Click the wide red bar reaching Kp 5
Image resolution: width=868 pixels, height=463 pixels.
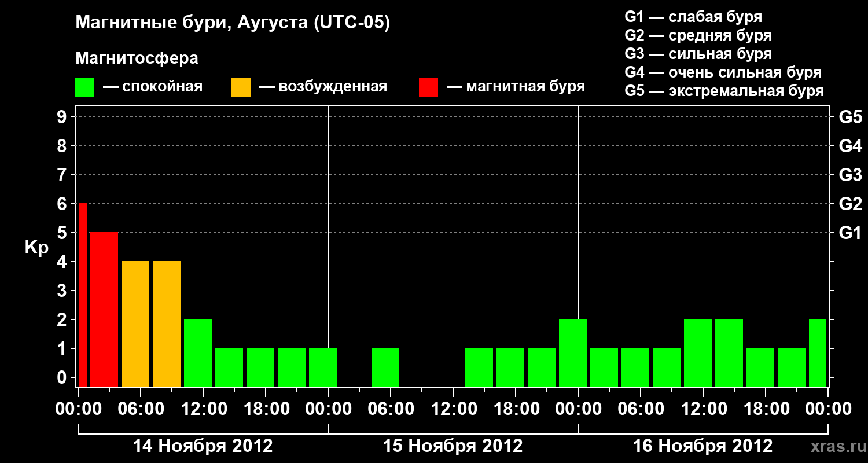pyautogui.click(x=104, y=309)
